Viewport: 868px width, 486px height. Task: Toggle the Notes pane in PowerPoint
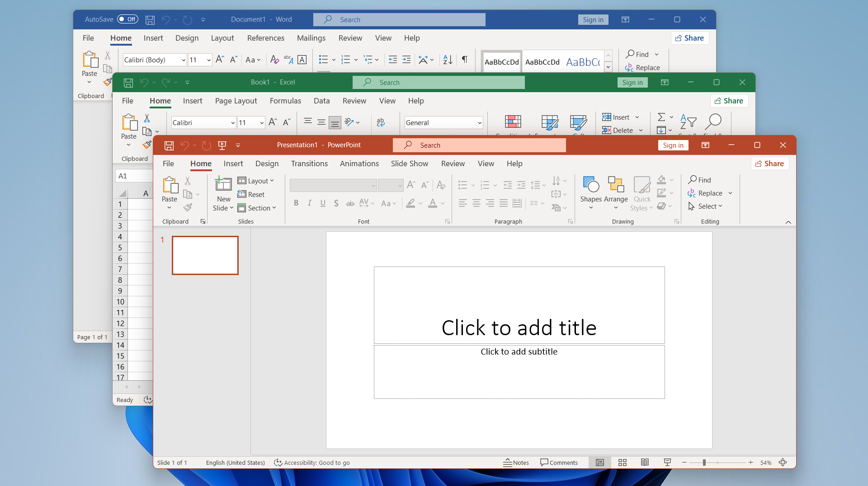click(x=516, y=463)
